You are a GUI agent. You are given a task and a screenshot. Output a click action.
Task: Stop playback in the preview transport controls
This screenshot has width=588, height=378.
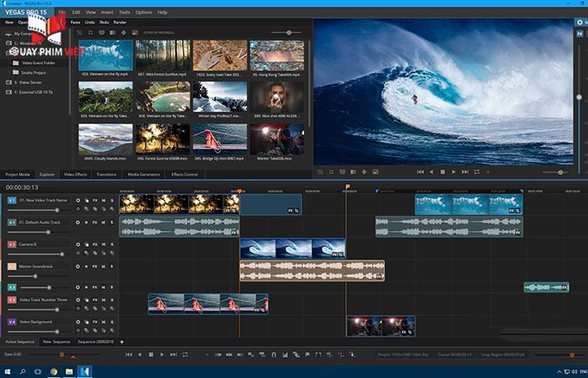443,171
